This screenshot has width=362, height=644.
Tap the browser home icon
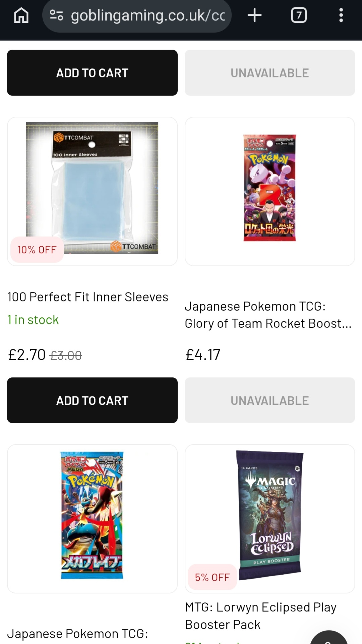point(21,15)
